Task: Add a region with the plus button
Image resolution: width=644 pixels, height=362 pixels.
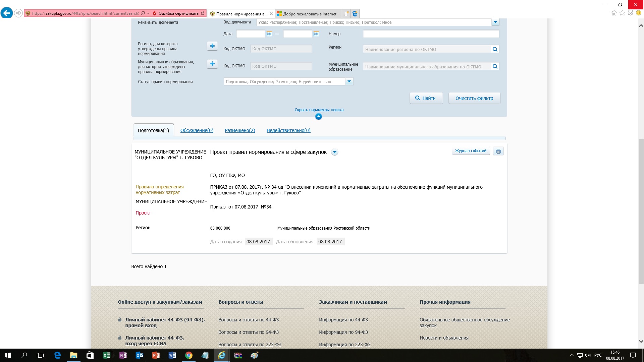Action: (212, 46)
